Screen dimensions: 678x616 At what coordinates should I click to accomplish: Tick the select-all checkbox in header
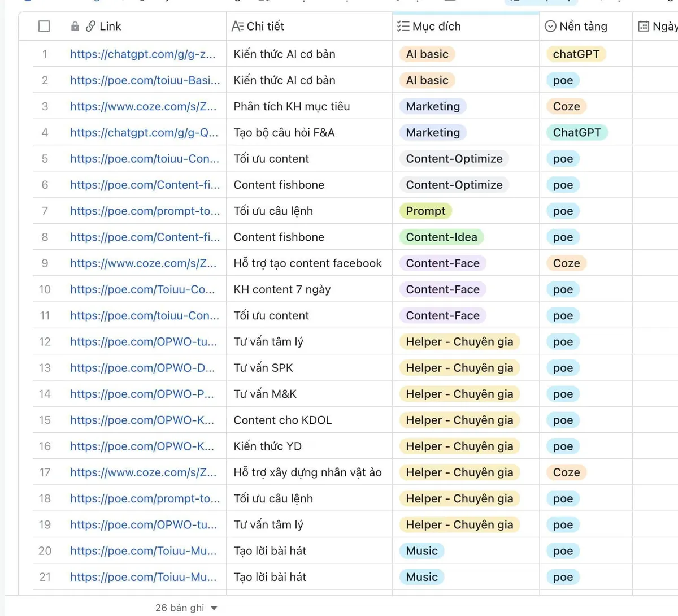pos(44,27)
